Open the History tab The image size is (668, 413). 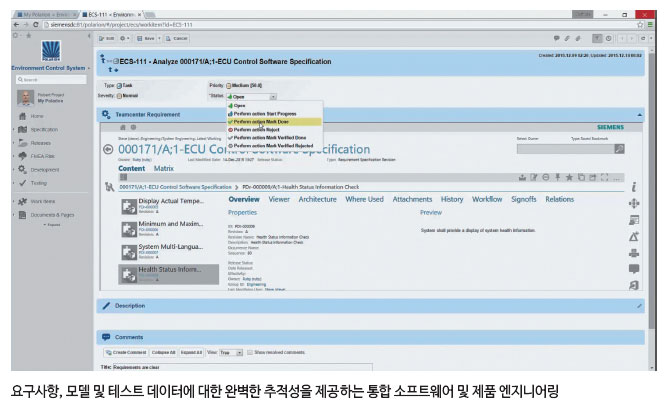point(452,199)
